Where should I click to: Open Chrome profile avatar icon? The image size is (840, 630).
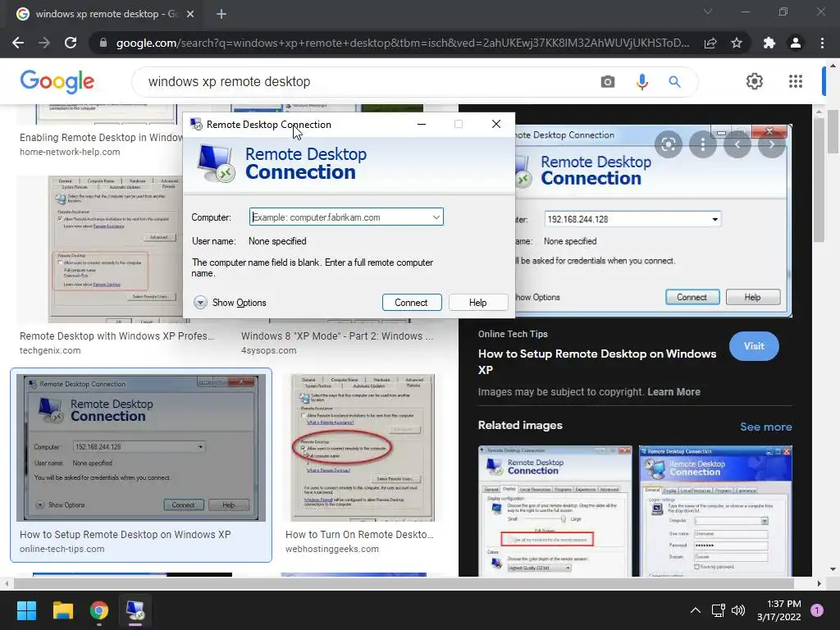click(x=796, y=43)
